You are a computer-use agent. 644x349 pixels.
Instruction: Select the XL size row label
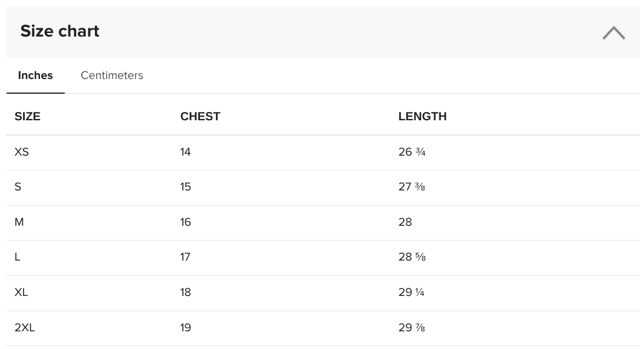(x=21, y=293)
